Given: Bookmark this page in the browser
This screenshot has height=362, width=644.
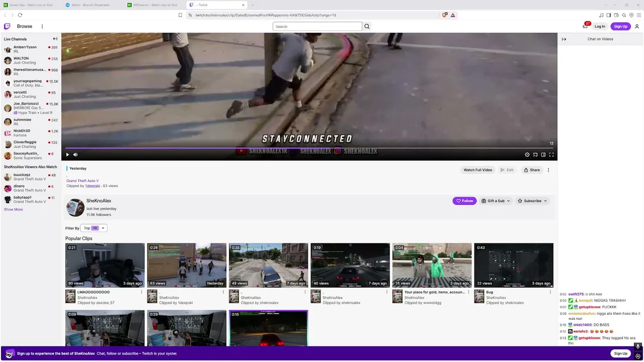Looking at the screenshot, I should (180, 15).
